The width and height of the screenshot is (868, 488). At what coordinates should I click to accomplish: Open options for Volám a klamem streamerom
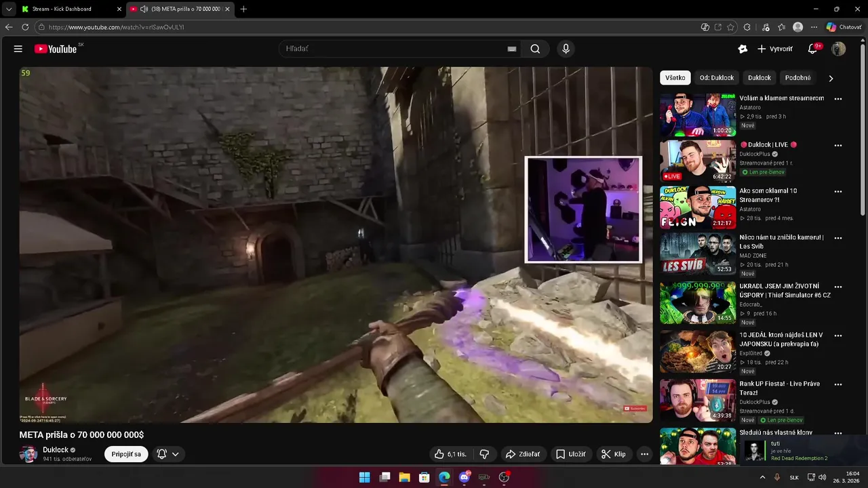coord(838,99)
